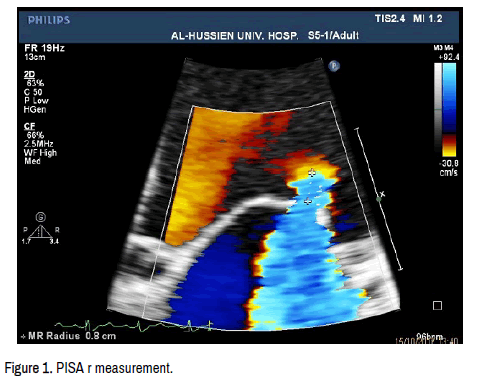Click the X marker on depth scale
The image size is (487, 387).
coord(383,194)
